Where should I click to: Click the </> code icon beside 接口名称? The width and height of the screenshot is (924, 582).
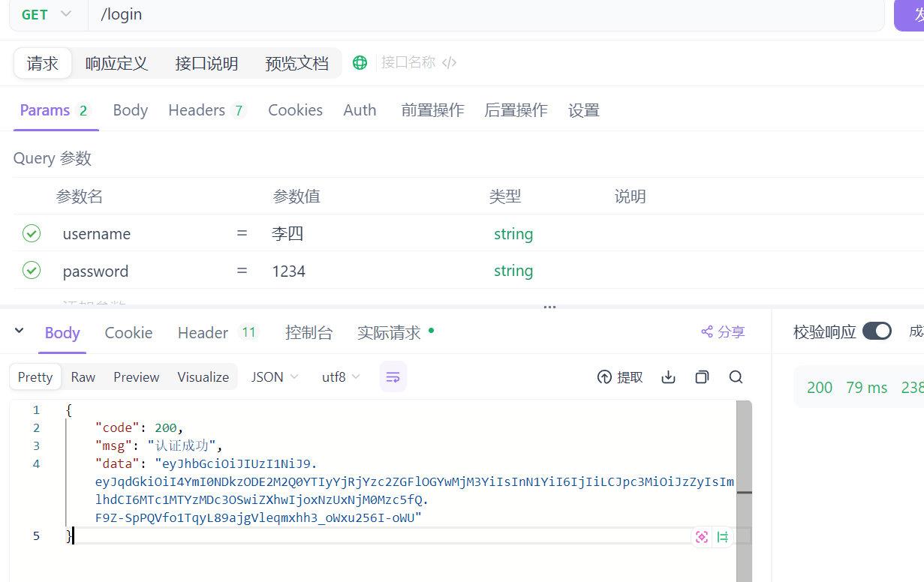coord(449,62)
